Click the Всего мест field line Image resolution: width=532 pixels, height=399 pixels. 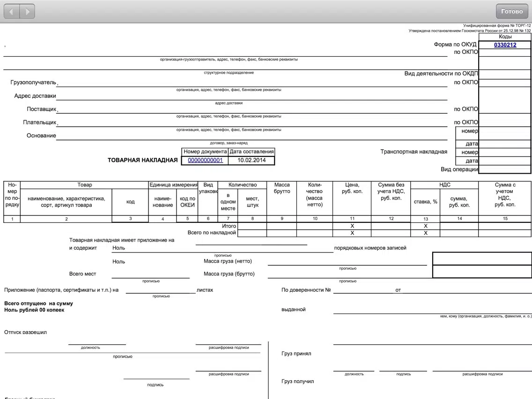pyautogui.click(x=151, y=274)
